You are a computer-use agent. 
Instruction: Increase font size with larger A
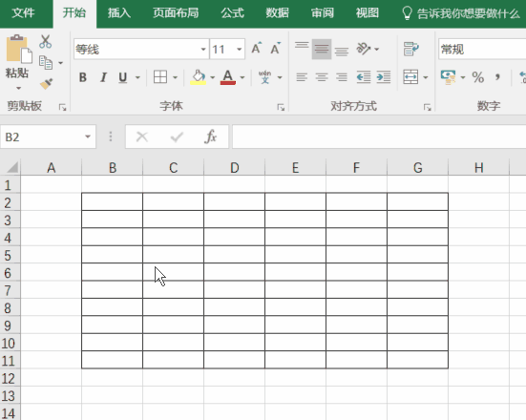(x=257, y=49)
